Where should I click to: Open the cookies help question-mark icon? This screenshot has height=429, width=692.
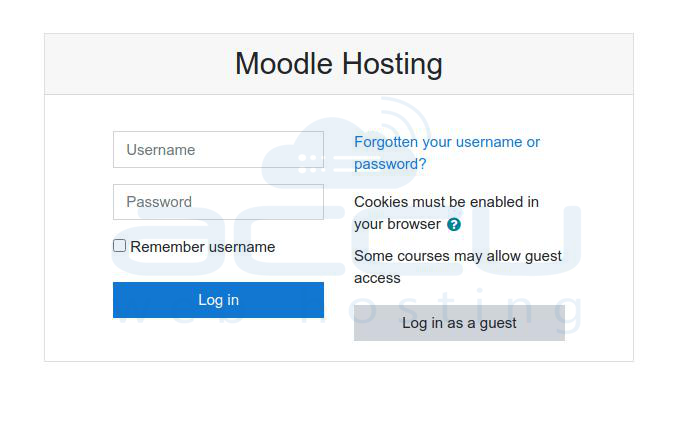pos(454,225)
